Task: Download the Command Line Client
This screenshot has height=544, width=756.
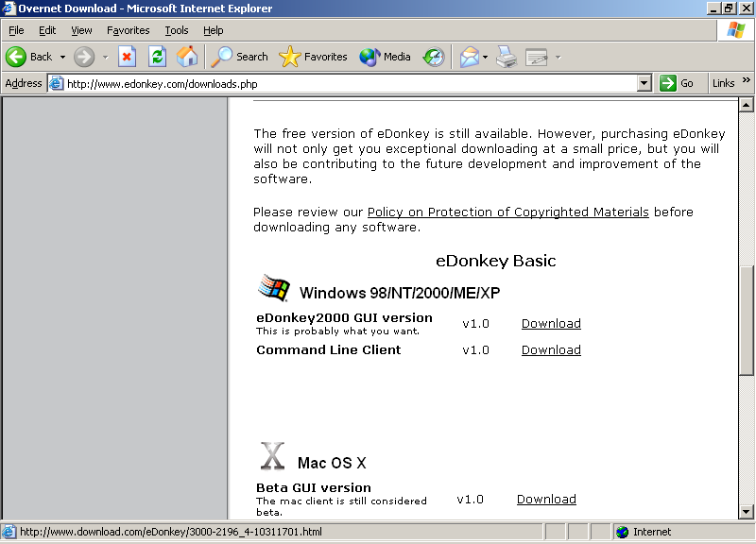Action: [x=551, y=349]
